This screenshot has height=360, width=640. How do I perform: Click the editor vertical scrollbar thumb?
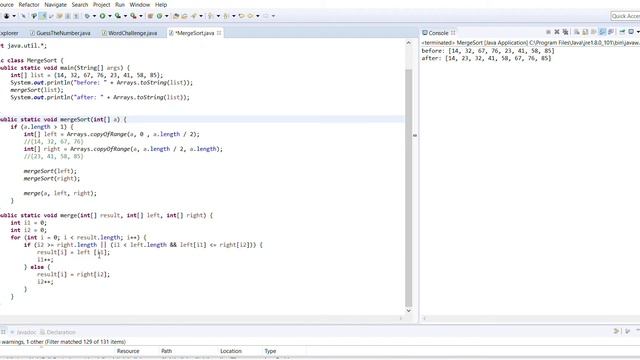point(409,188)
